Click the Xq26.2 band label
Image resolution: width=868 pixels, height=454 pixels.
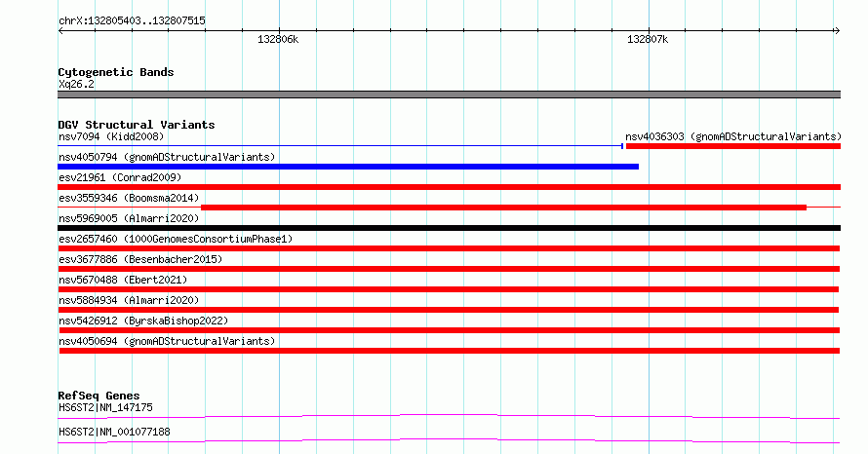click(76, 84)
